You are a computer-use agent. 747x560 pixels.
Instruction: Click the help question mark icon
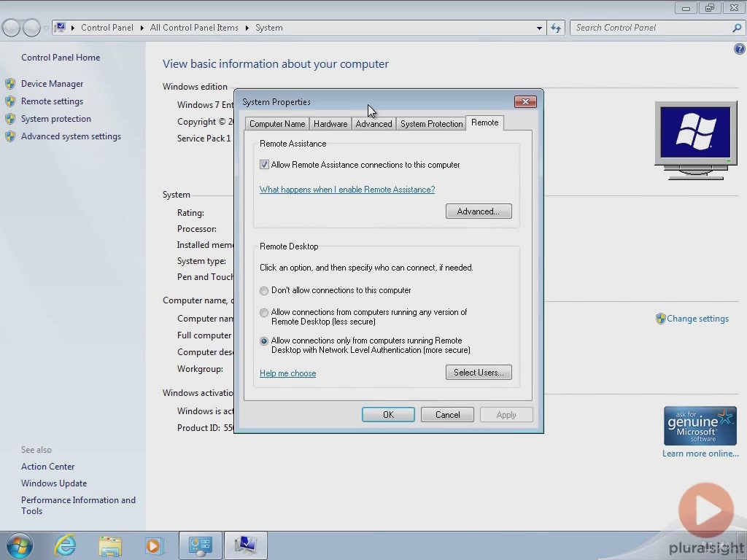[x=740, y=49]
